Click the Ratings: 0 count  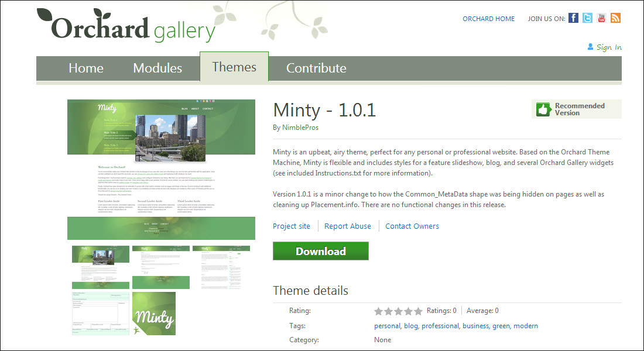tap(441, 311)
